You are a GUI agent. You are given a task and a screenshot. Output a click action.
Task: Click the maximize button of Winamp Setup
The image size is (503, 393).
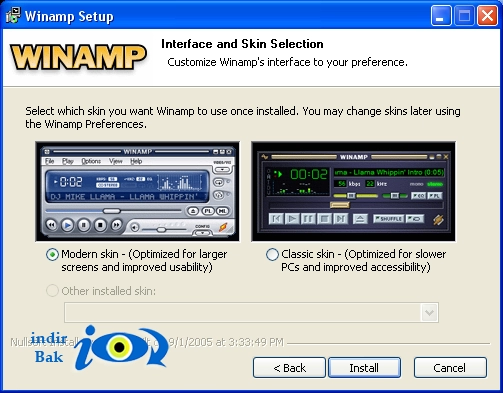[464, 15]
